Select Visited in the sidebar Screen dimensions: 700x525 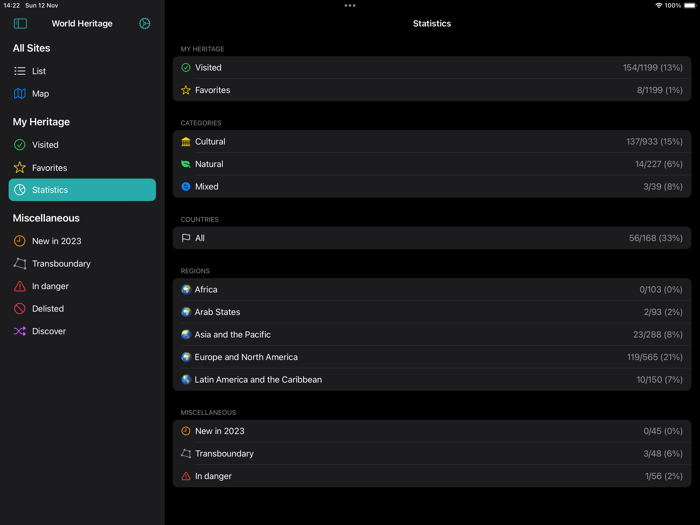pyautogui.click(x=82, y=145)
